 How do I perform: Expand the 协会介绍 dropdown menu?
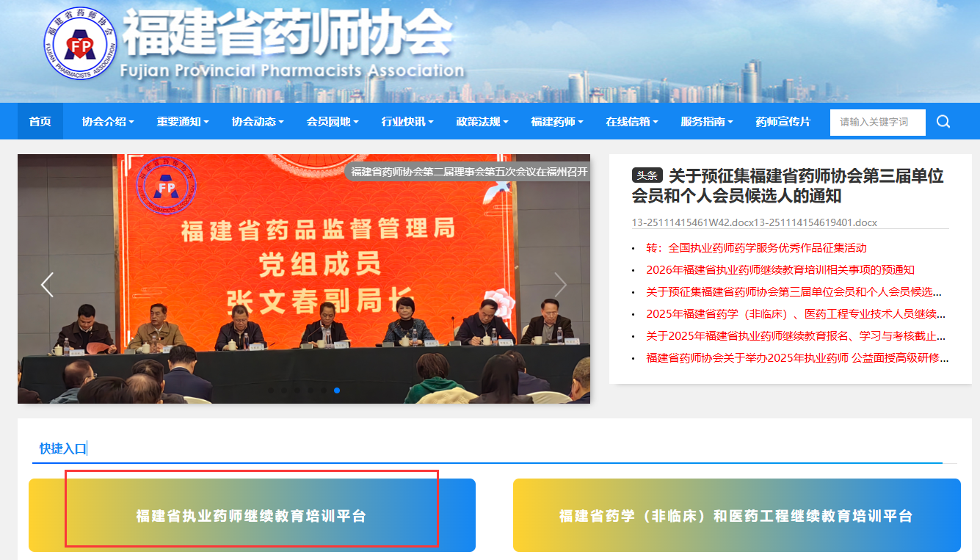pyautogui.click(x=108, y=122)
